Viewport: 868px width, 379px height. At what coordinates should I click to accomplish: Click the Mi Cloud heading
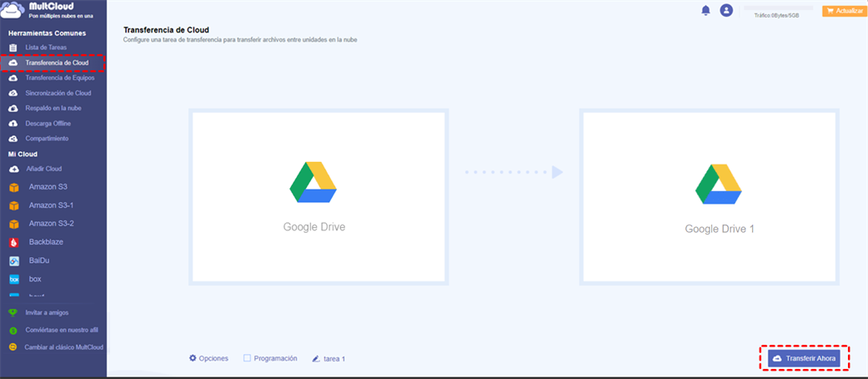pyautogui.click(x=23, y=154)
